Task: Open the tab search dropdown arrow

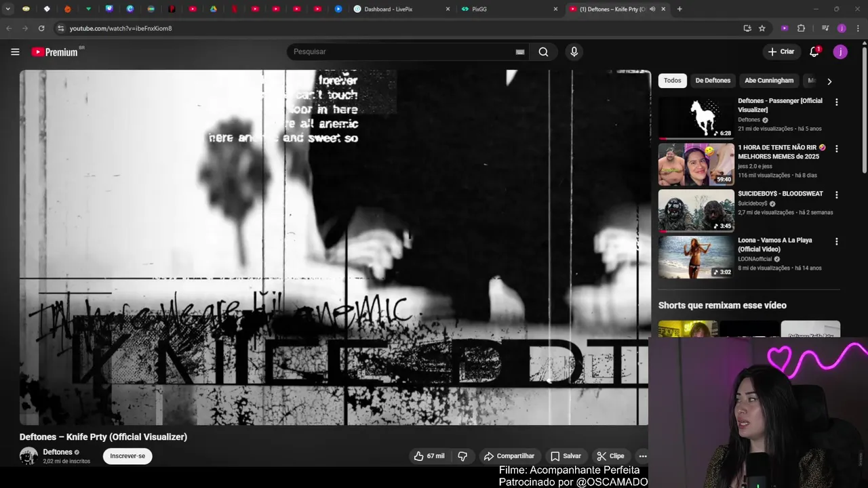Action: [8, 9]
